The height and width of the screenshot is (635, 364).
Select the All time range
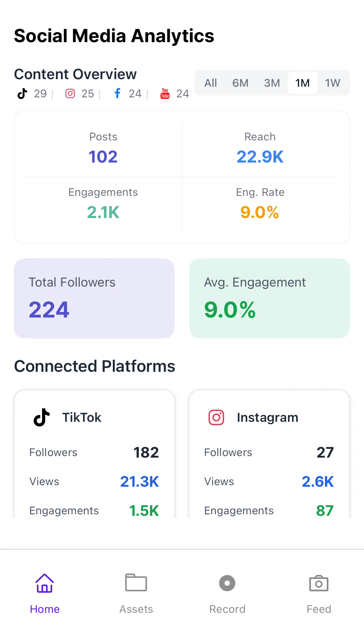(x=211, y=83)
